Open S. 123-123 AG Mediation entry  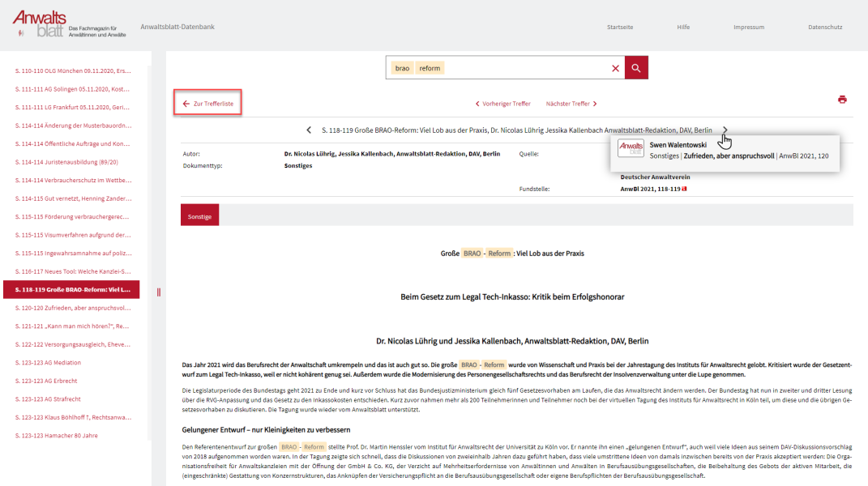[49, 363]
